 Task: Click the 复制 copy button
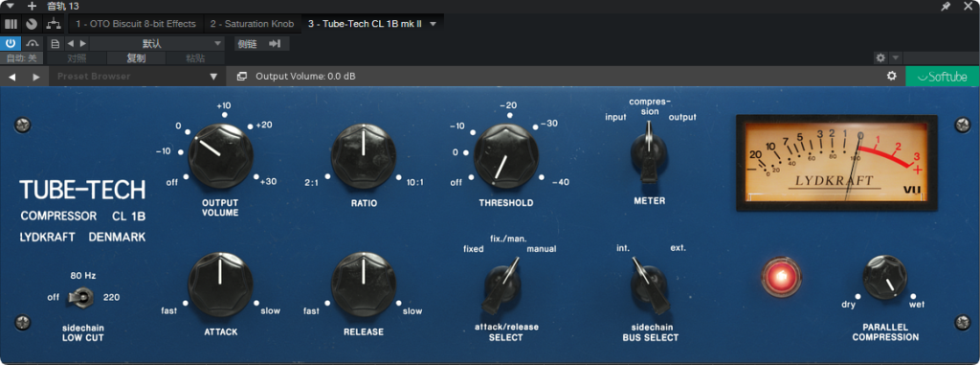(x=136, y=58)
